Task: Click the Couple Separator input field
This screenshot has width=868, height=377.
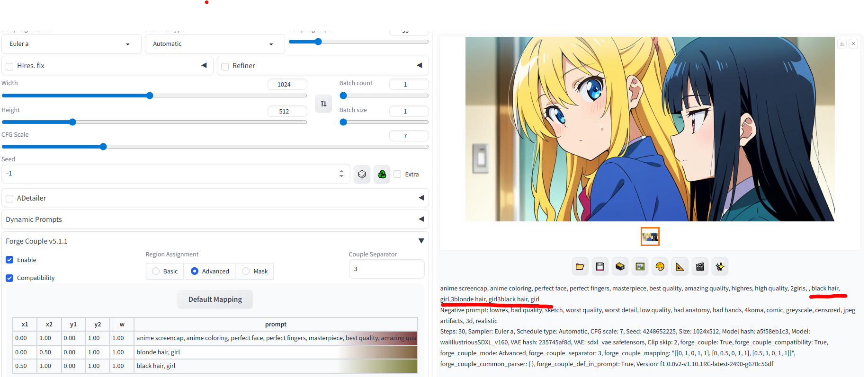Action: tap(386, 269)
